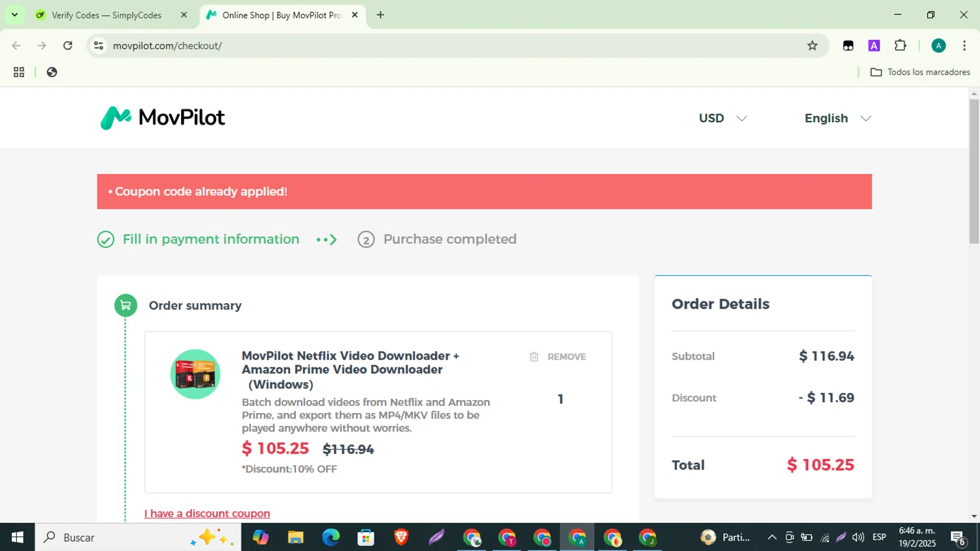Click the quantity value 1
The height and width of the screenshot is (551, 980).
click(x=561, y=399)
